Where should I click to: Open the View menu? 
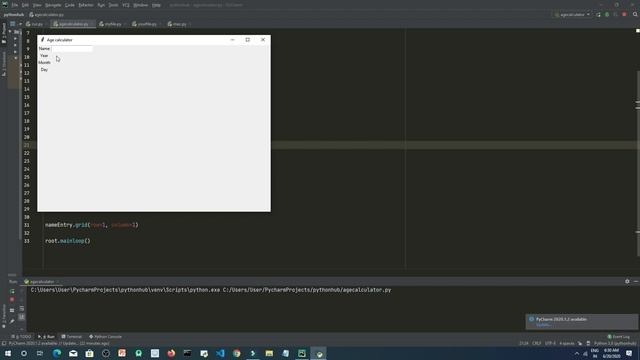pyautogui.click(x=37, y=5)
